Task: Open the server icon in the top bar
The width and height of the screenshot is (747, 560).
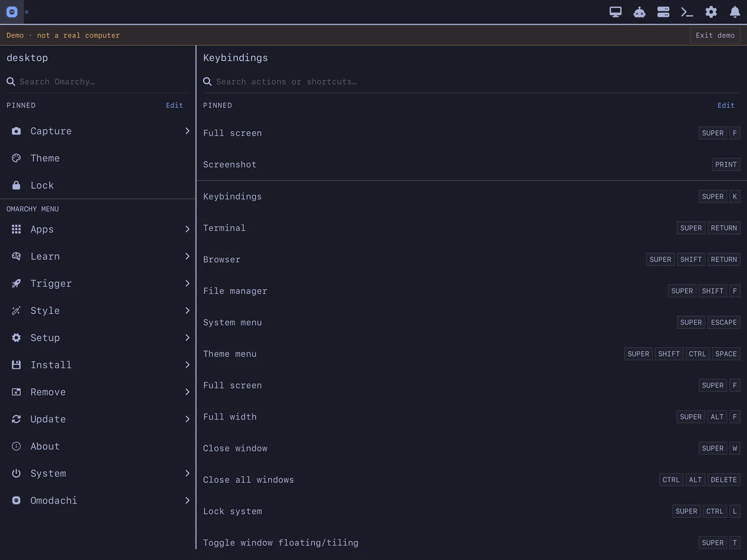Action: point(663,12)
